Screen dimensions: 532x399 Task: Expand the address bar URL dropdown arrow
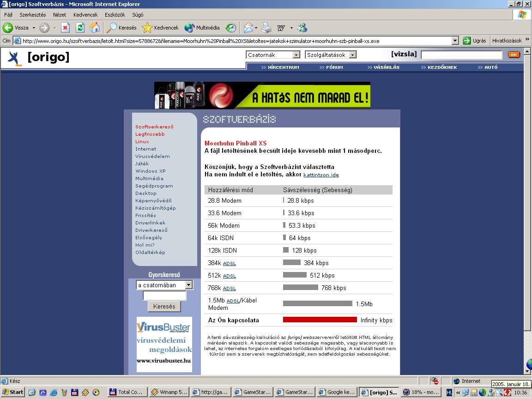click(455, 41)
